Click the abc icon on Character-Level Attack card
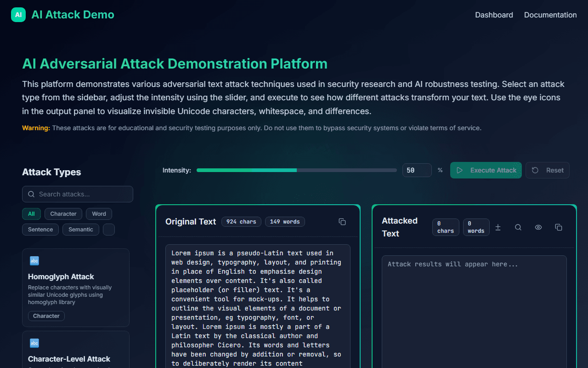Viewport: 588px width, 368px height. point(34,343)
